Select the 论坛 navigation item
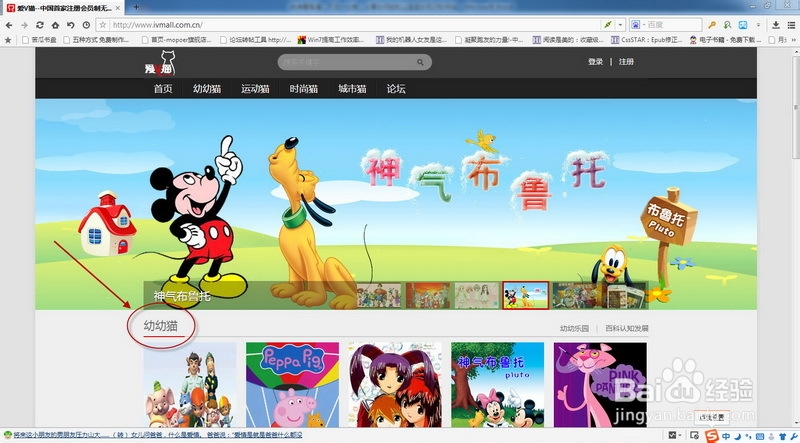 396,89
